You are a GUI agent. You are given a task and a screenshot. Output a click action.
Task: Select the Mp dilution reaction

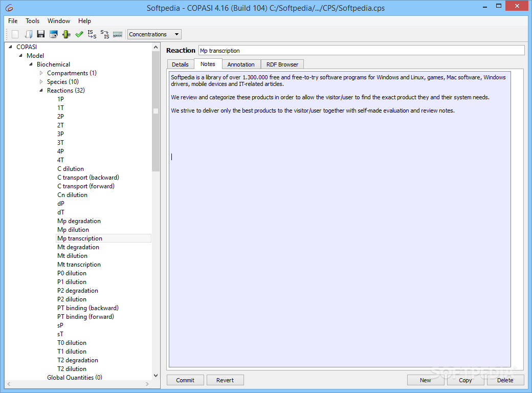[x=73, y=230]
